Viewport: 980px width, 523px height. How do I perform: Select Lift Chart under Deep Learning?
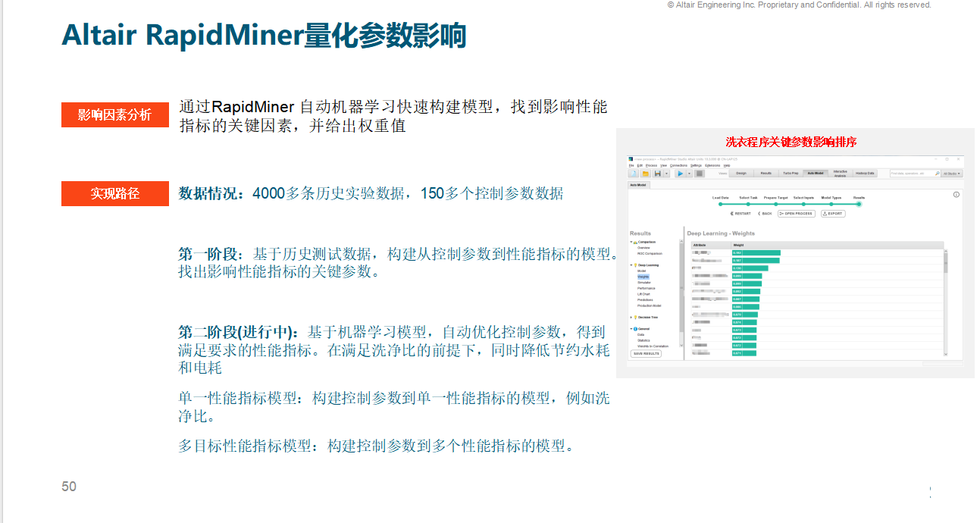[x=643, y=294]
